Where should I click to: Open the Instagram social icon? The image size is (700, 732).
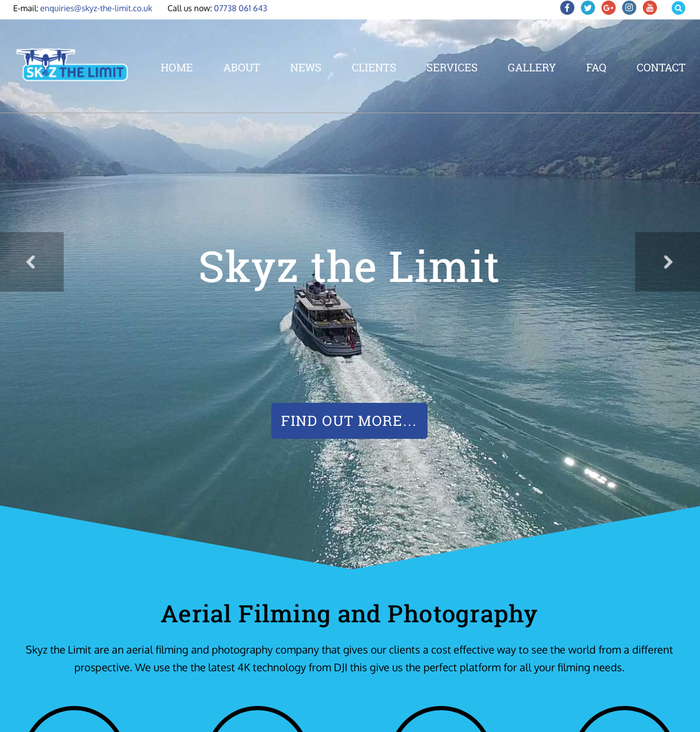click(x=629, y=8)
